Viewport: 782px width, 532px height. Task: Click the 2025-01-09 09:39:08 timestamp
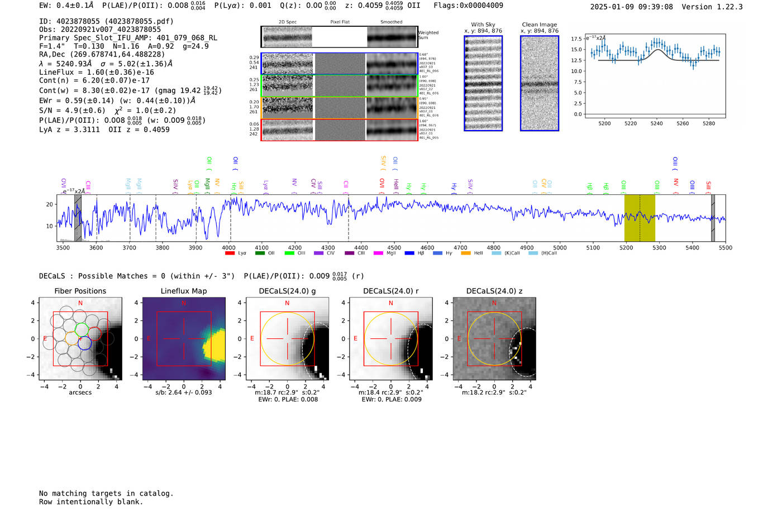[632, 7]
